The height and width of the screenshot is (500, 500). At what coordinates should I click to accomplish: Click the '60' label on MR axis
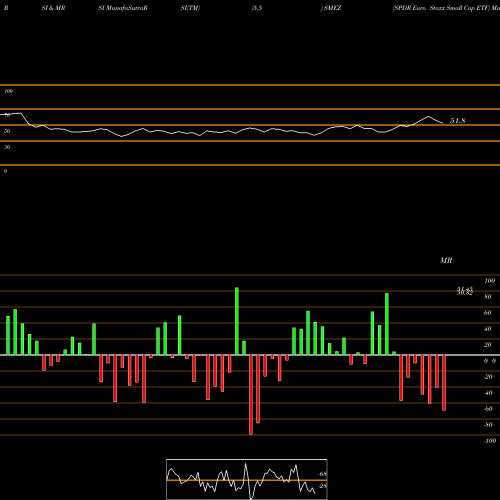click(488, 313)
